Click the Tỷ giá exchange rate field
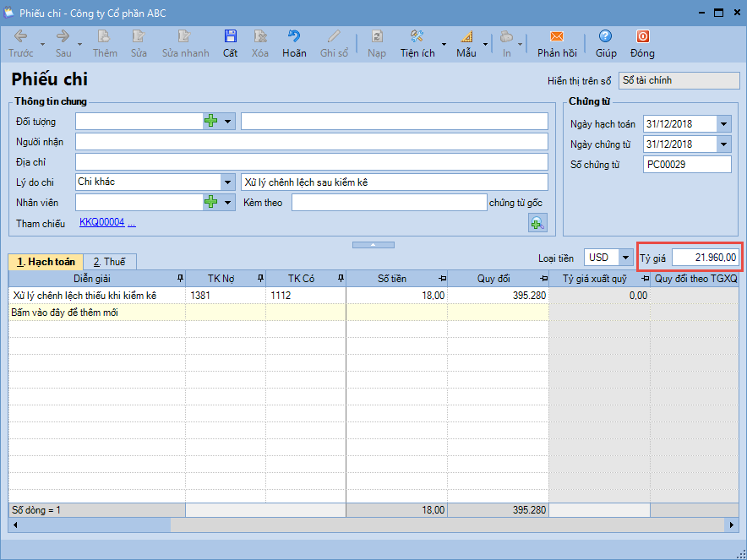 coord(706,258)
